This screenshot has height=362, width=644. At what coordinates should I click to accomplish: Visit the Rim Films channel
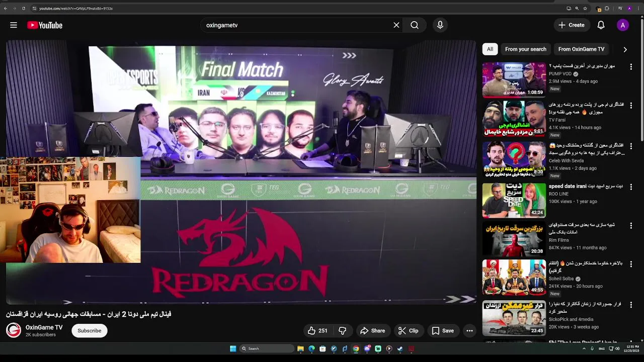point(558,240)
